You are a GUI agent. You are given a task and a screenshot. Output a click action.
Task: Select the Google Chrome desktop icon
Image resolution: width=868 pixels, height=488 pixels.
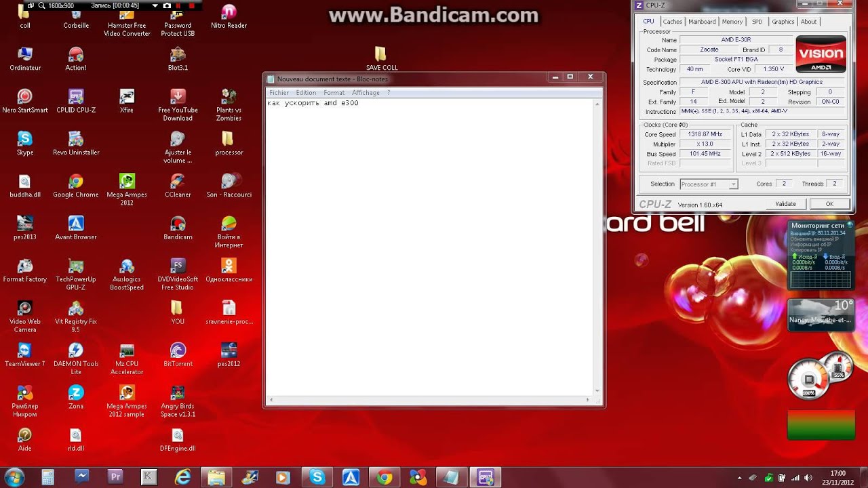coord(76,185)
